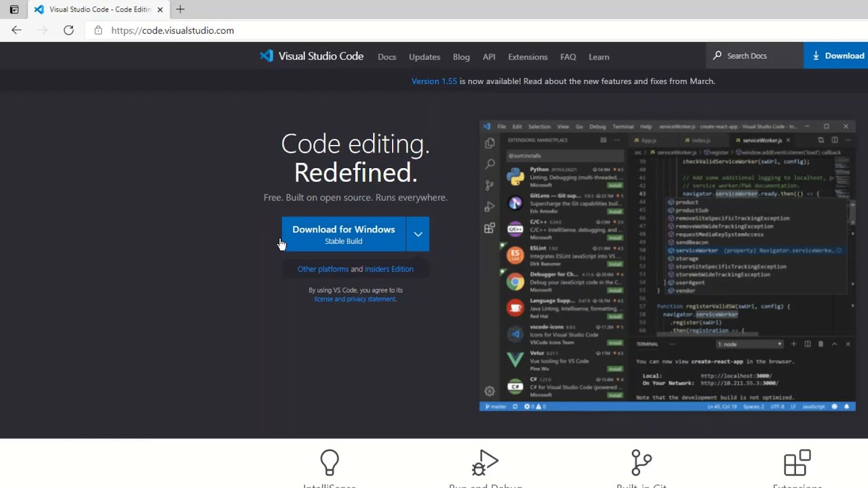Viewport: 868px width, 488px height.
Task: Click the Visual Studio Code site title
Action: pos(321,56)
